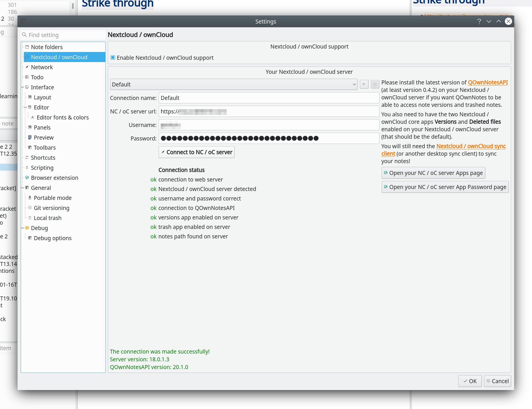Open the QOwnNotesAPI link
Image resolution: width=532 pixels, height=409 pixels.
click(x=488, y=82)
